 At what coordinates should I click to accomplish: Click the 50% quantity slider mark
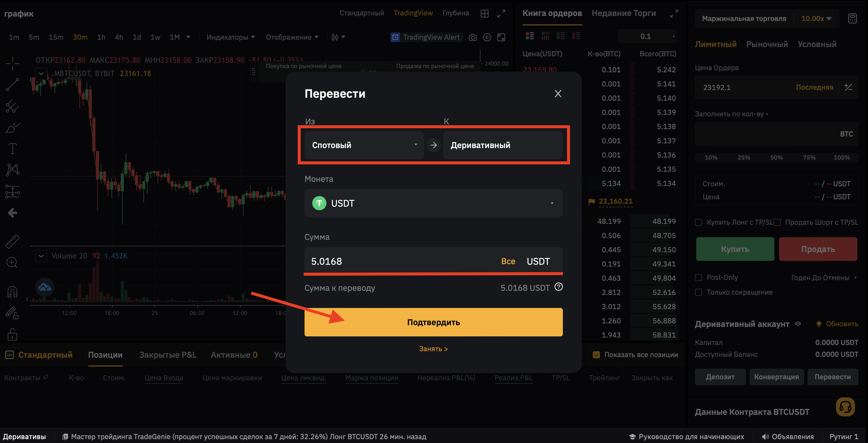[776, 157]
